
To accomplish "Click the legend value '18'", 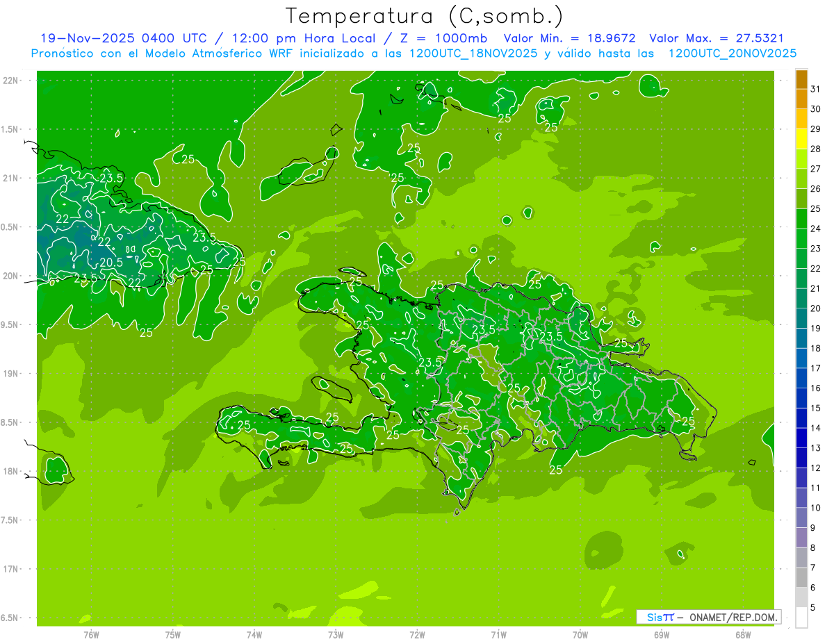I will click(815, 348).
